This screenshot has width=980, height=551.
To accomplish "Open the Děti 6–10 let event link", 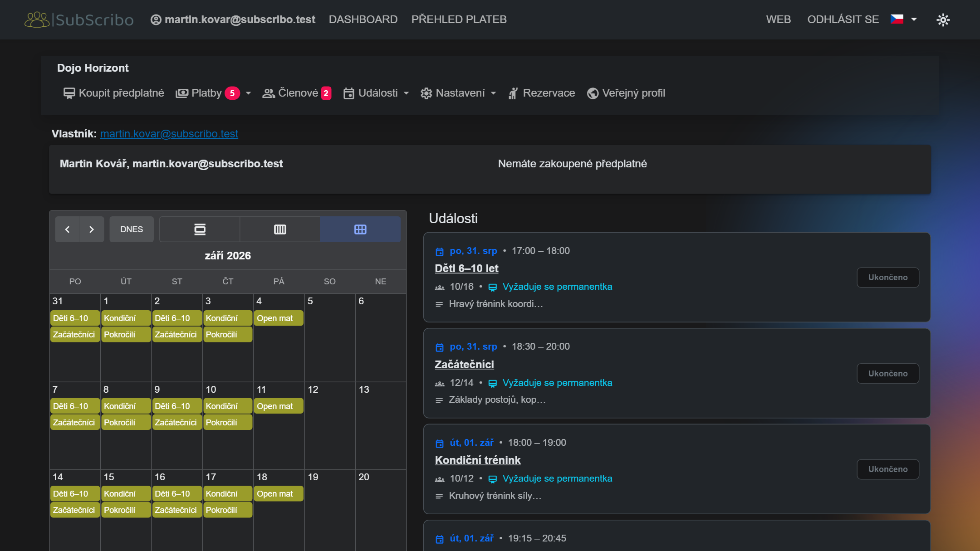I will tap(466, 268).
